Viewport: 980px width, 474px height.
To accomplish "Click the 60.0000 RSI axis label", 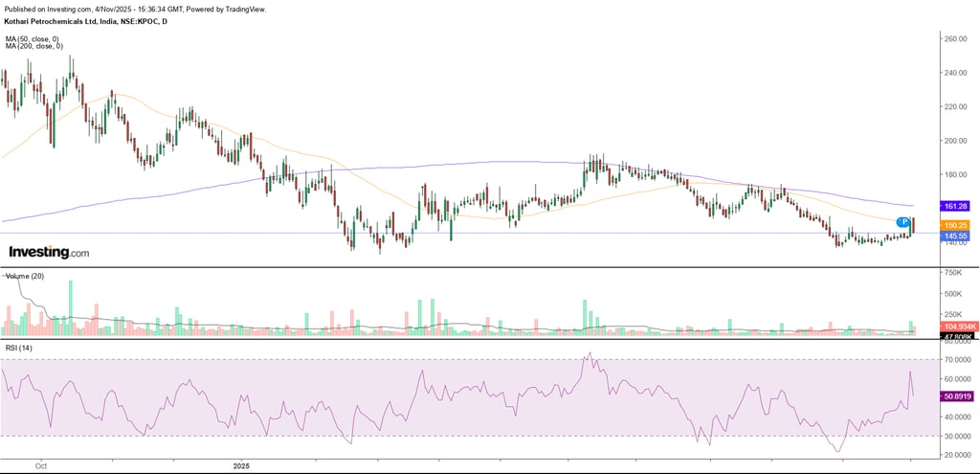I will tap(959, 379).
